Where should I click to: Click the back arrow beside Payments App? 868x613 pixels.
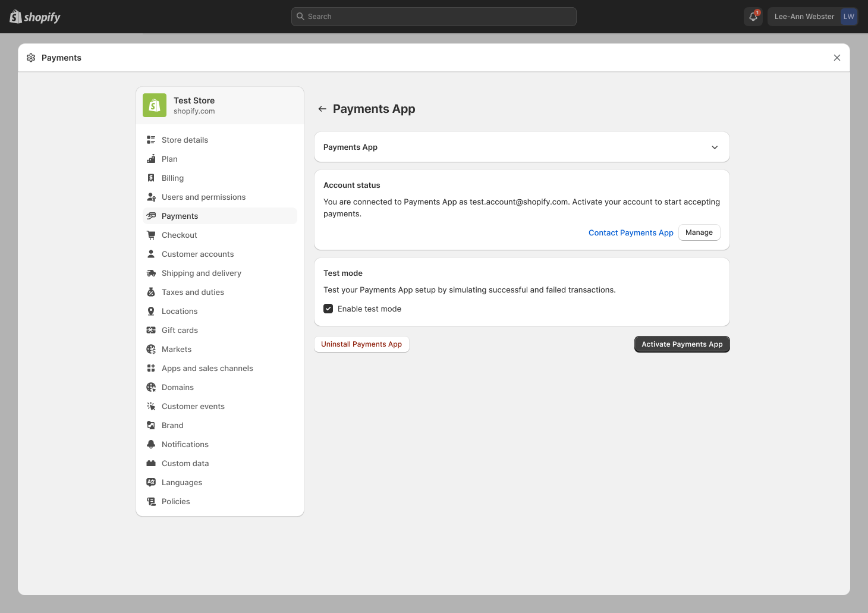322,109
